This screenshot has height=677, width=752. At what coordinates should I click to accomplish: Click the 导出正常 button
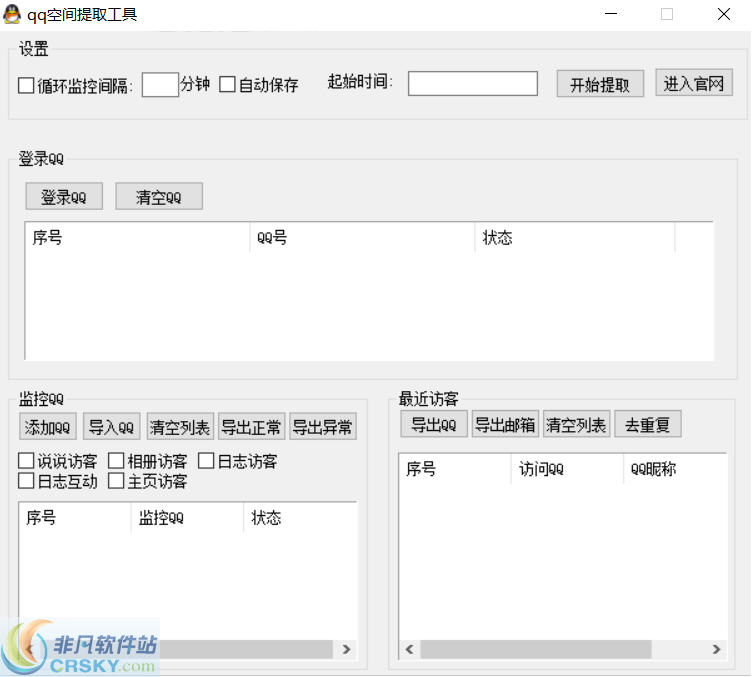[x=251, y=426]
